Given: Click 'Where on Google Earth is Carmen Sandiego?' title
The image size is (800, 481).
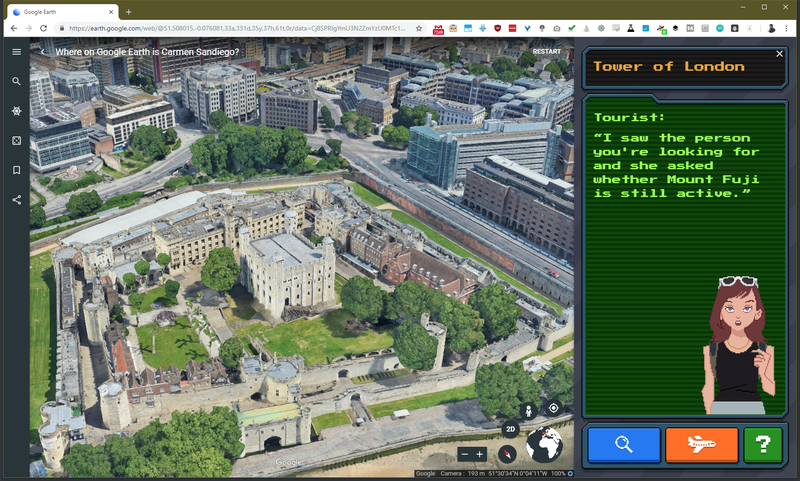Looking at the screenshot, I should point(147,52).
